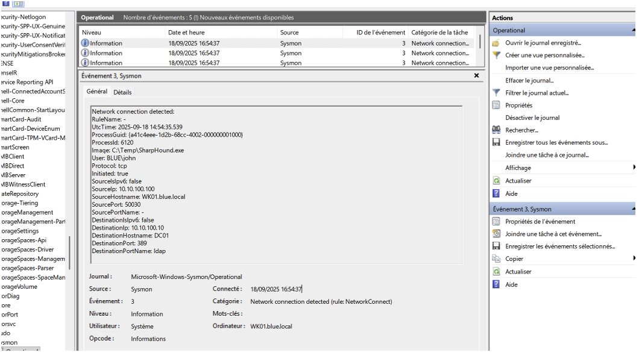Expand the Affichage submenu arrow
The height and width of the screenshot is (364, 639).
coord(634,168)
